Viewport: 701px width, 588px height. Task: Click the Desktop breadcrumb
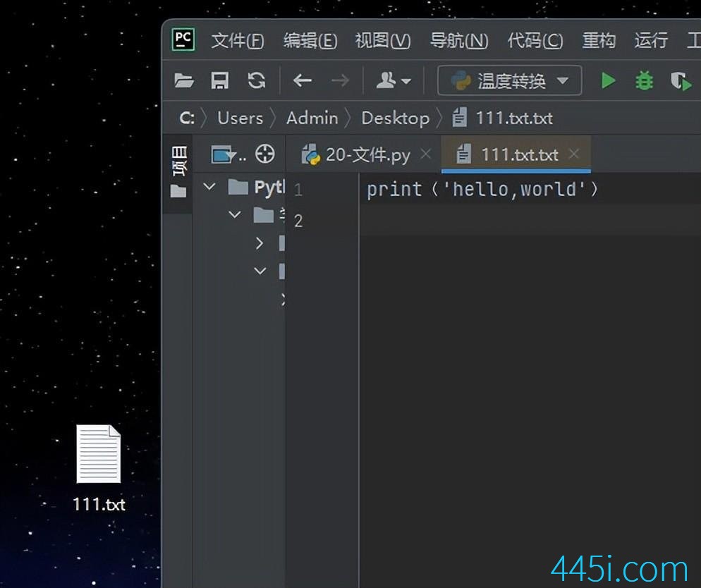point(395,118)
